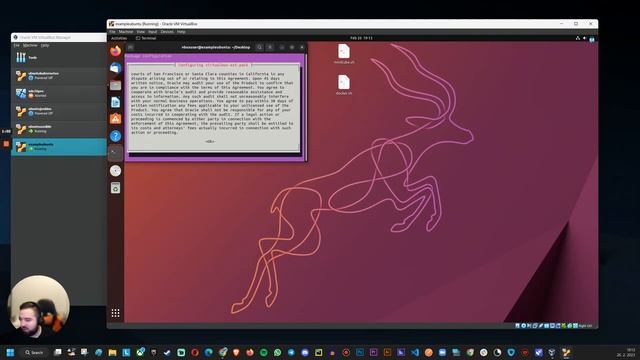Open new tab button in terminal header
Image resolution: width=640 pixels, height=360 pixels.
130,47
